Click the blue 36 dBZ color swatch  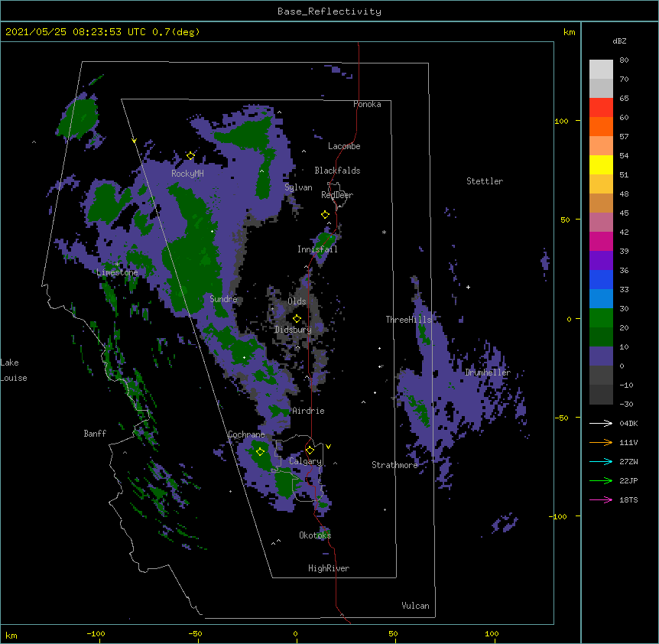601,279
